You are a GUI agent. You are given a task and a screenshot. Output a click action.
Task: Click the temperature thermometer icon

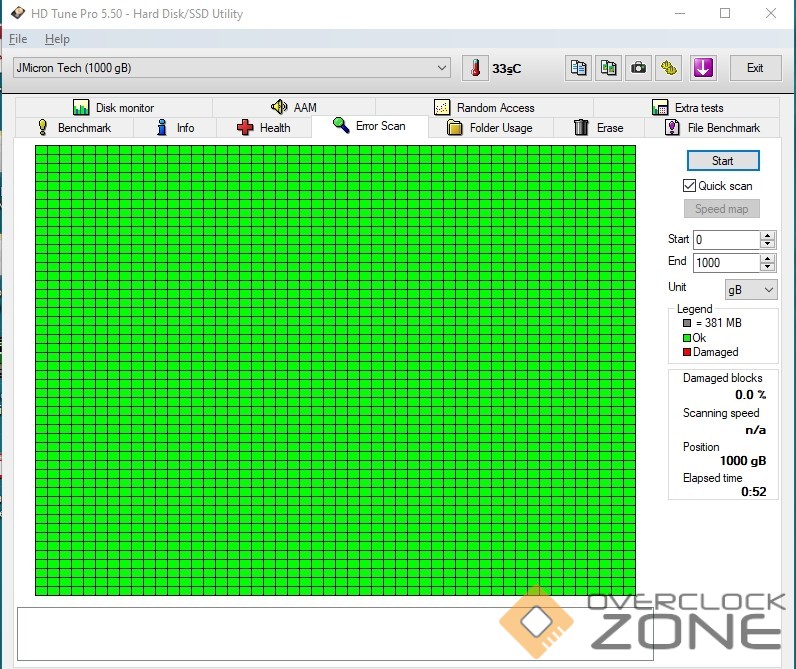click(x=475, y=68)
